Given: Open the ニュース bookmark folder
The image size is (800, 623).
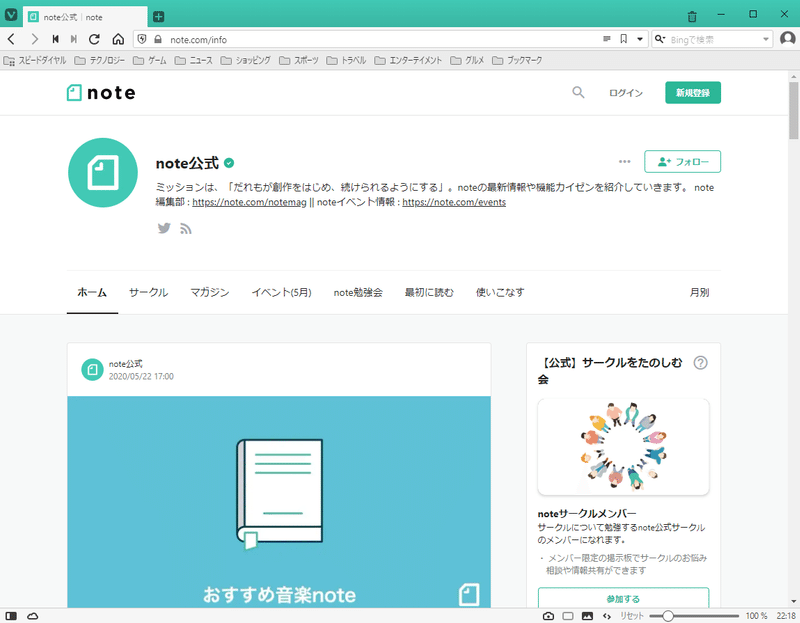Looking at the screenshot, I should [193, 60].
